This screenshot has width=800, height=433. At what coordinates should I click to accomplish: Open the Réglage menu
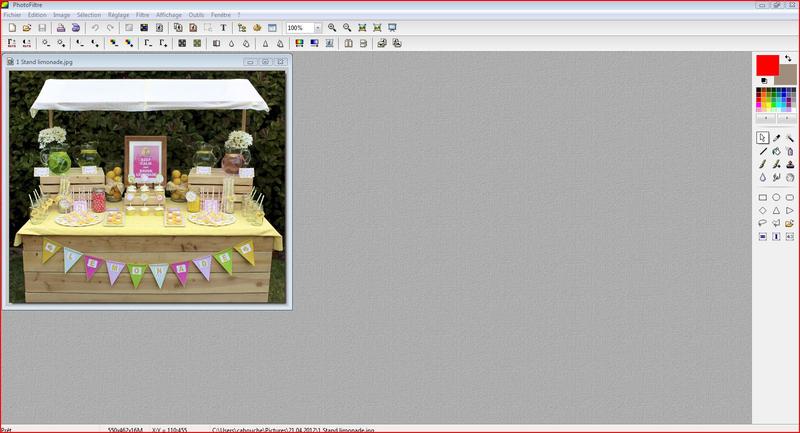118,15
